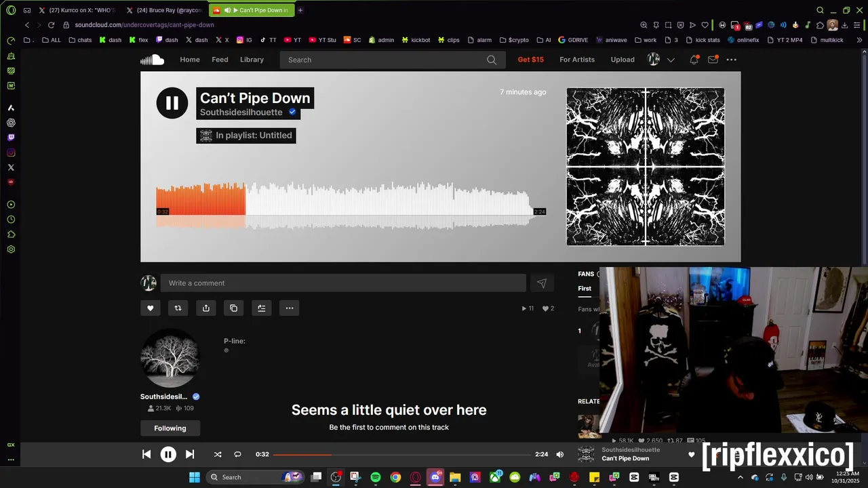868x488 pixels.
Task: Open SoundCloud messages envelope
Action: point(713,60)
